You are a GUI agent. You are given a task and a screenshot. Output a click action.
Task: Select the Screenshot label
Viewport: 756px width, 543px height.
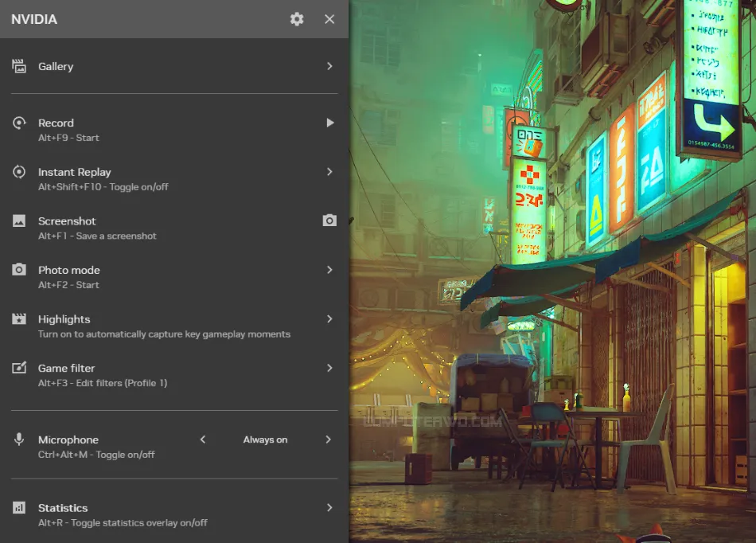pyautogui.click(x=67, y=221)
